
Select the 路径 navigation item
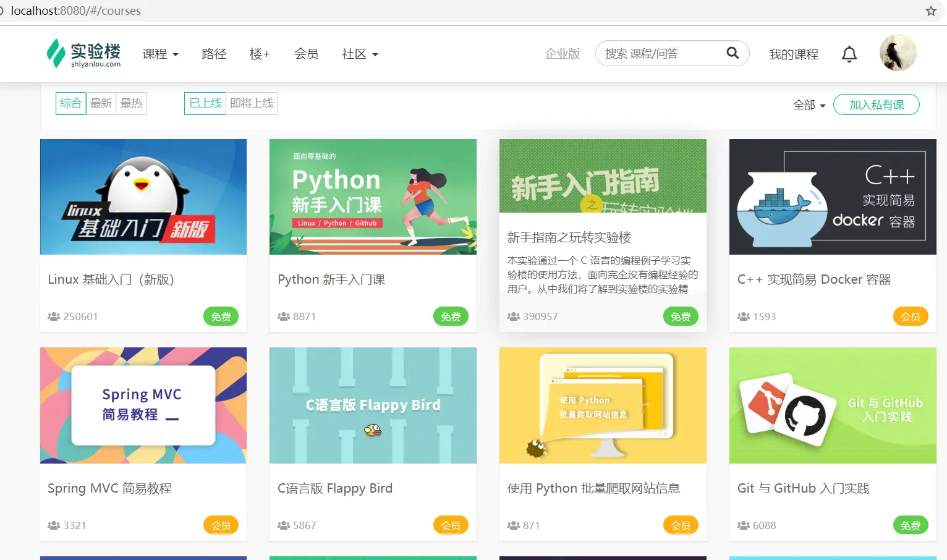pyautogui.click(x=214, y=54)
